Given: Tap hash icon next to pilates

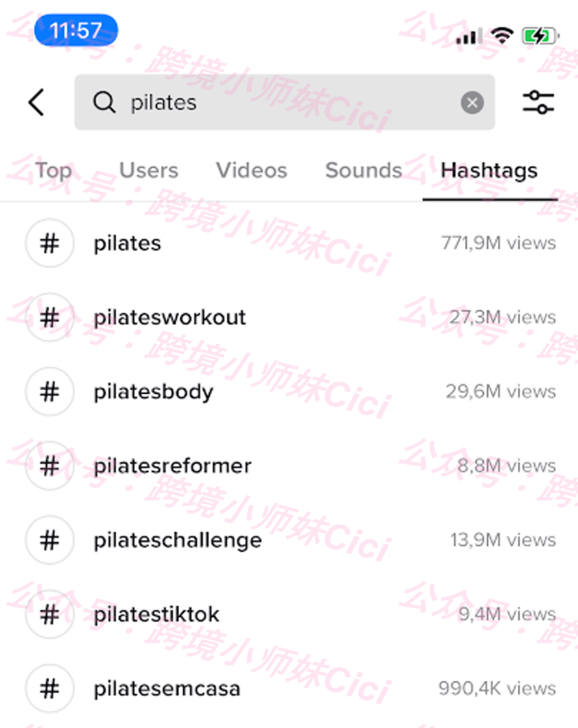Looking at the screenshot, I should 49,243.
